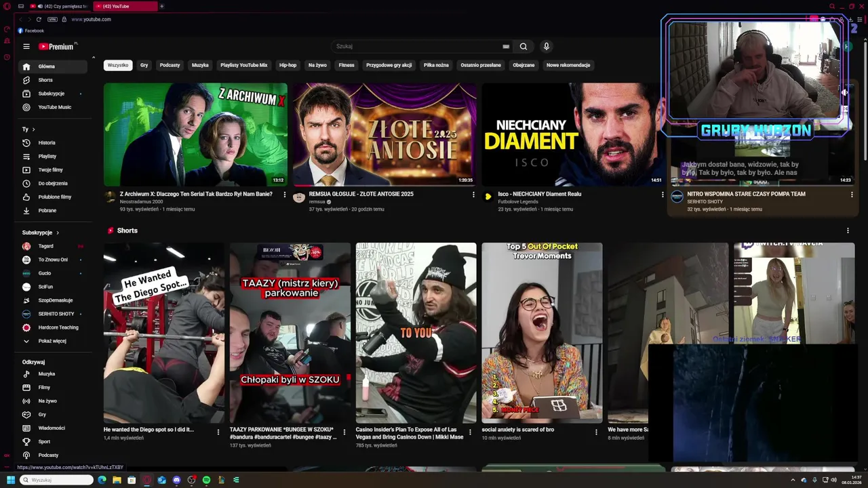The height and width of the screenshot is (488, 868).
Task: Open options menu for Isco video
Action: 663,195
